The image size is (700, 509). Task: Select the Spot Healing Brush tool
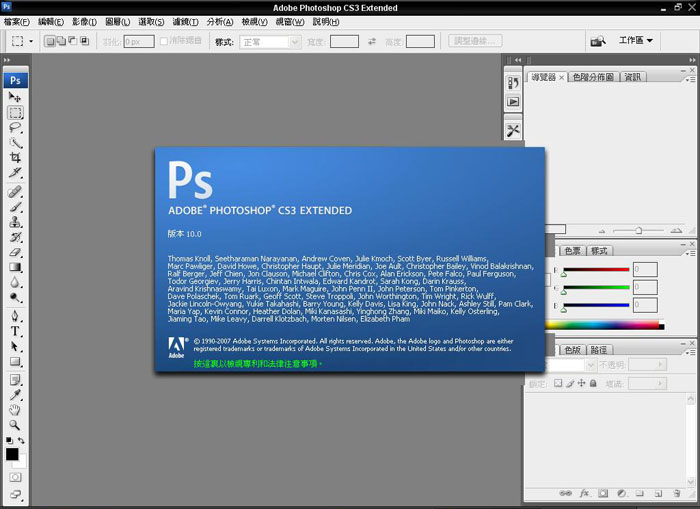click(15, 192)
